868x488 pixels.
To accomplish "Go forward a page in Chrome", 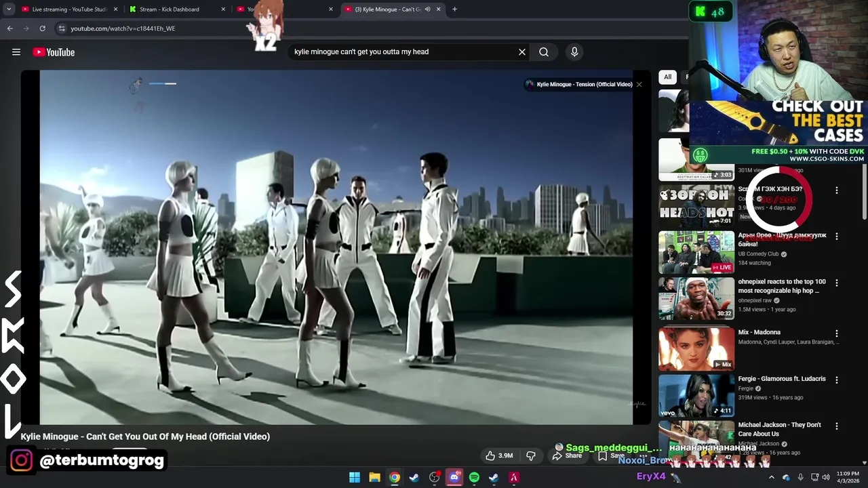I will [26, 28].
